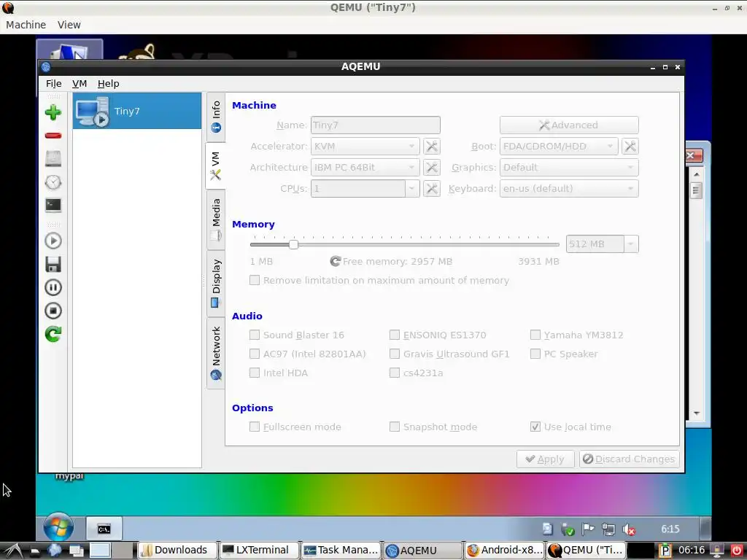Open the QEMU terminal console icon

53,205
